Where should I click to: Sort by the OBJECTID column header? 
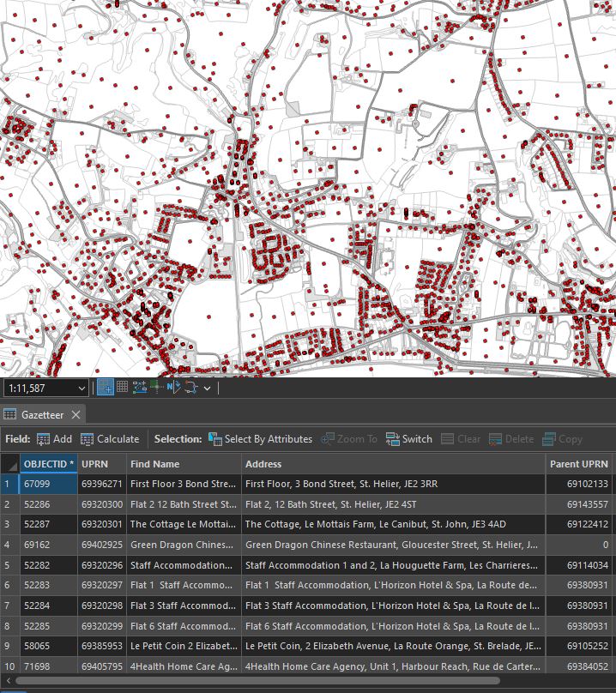point(48,464)
